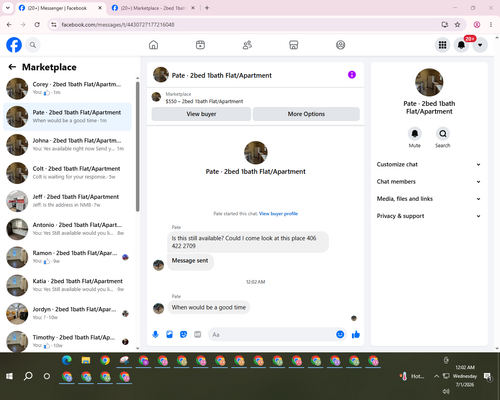Click the "When would be a good time" message
Screen dimensions: 500x400
[x=209, y=307]
